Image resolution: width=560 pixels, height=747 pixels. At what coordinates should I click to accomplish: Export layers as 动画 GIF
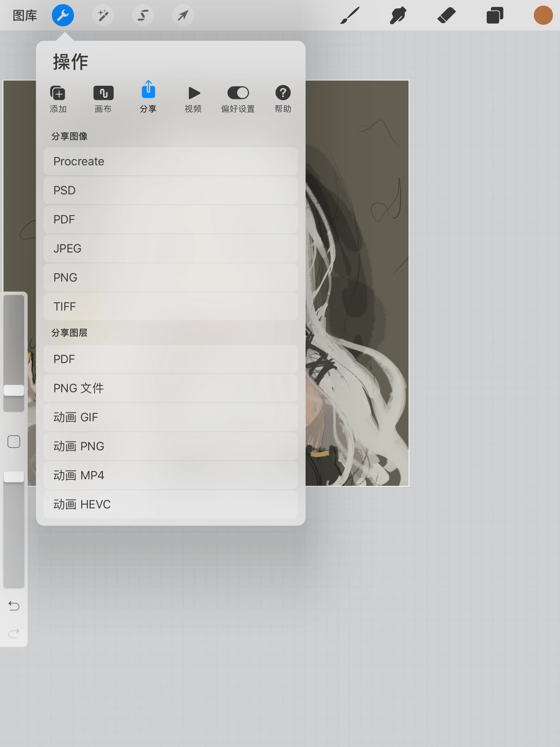170,417
